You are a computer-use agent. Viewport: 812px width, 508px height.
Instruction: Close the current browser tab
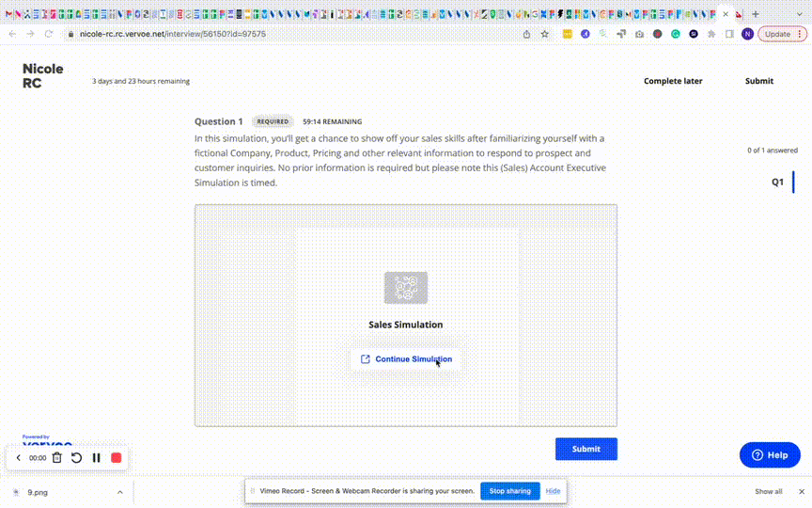pos(726,14)
